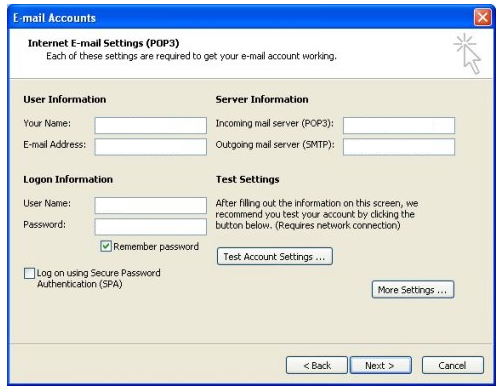Viewport: 499px width, 387px height.
Task: Click the Internet E-mail Settings (POP3) heading
Action: coord(103,43)
